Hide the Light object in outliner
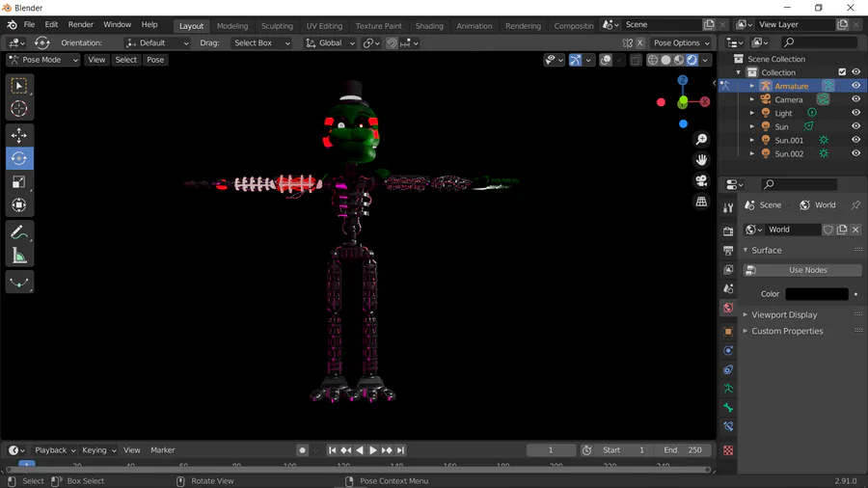The width and height of the screenshot is (868, 488). click(855, 113)
